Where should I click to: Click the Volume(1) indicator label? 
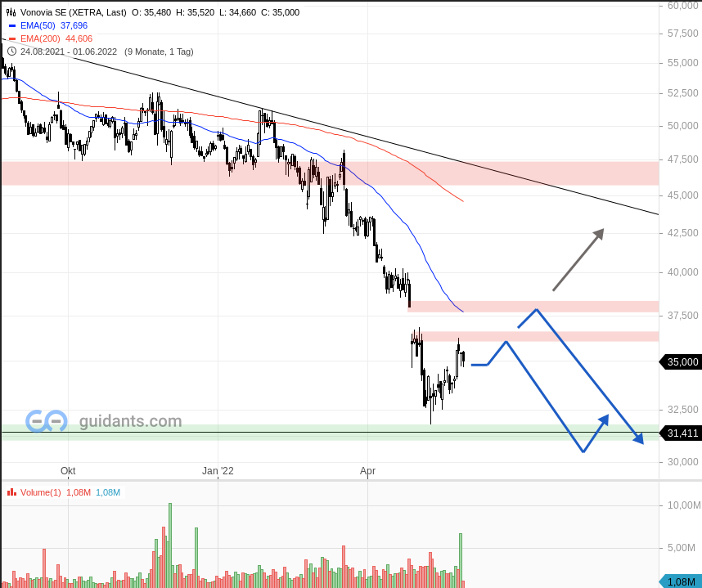tap(41, 492)
